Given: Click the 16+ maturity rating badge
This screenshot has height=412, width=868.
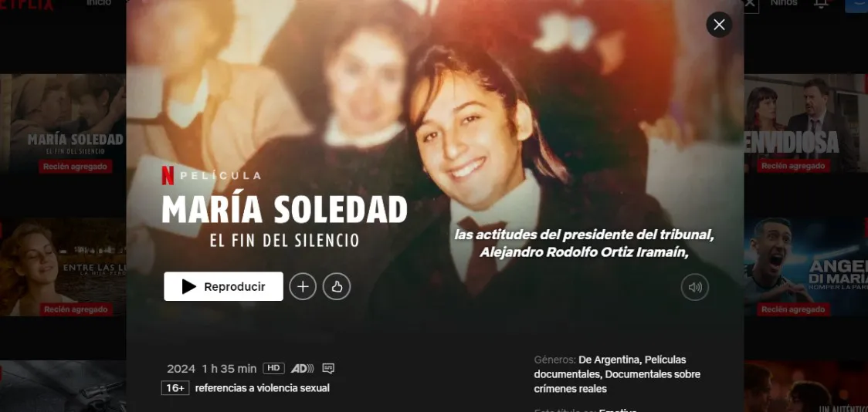Looking at the screenshot, I should click(x=175, y=388).
